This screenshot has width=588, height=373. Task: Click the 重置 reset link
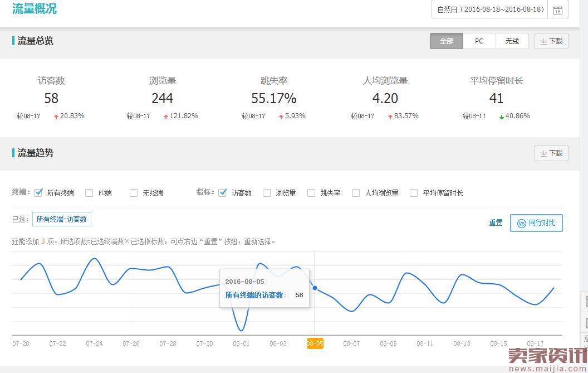[496, 223]
